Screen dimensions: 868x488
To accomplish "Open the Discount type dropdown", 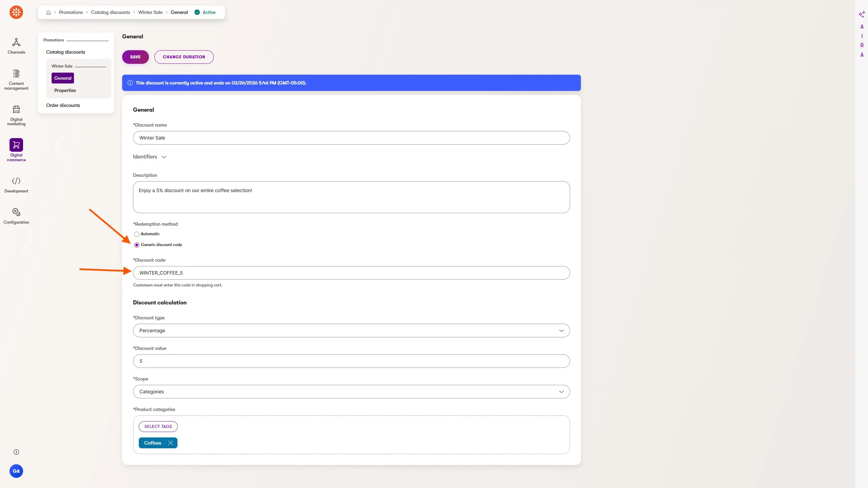I will [x=351, y=331].
